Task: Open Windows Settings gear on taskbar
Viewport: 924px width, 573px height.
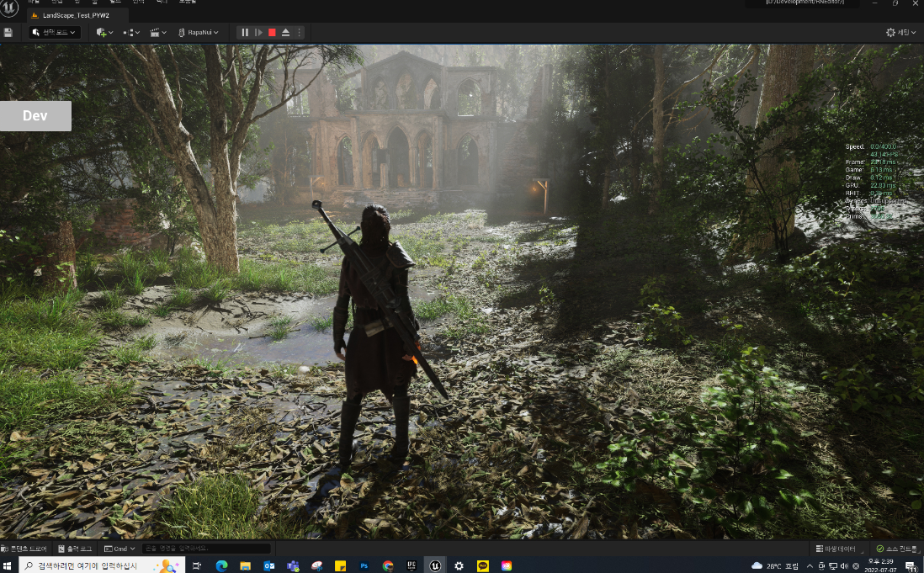Action: click(x=459, y=565)
